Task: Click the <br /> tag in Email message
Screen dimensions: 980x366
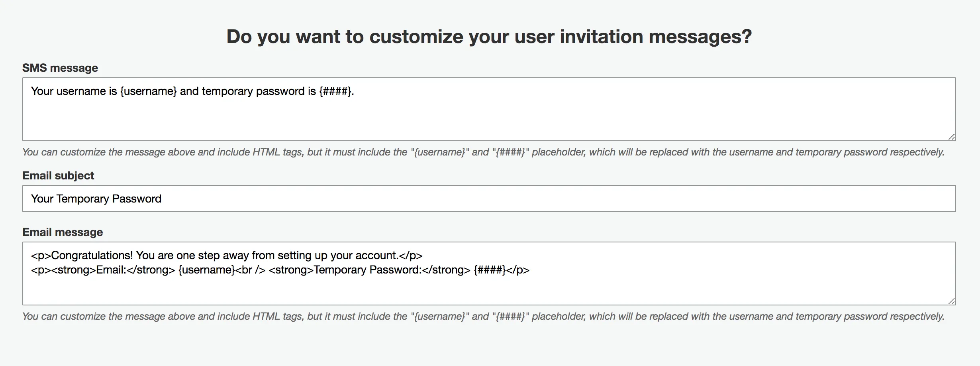Action: click(251, 270)
